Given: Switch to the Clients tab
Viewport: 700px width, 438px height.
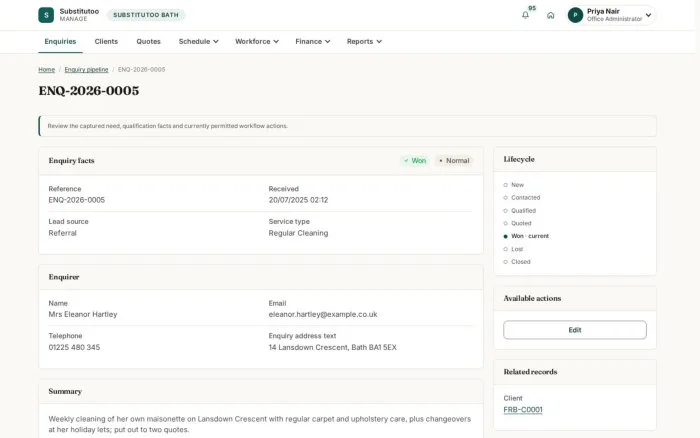Looking at the screenshot, I should pyautogui.click(x=106, y=42).
